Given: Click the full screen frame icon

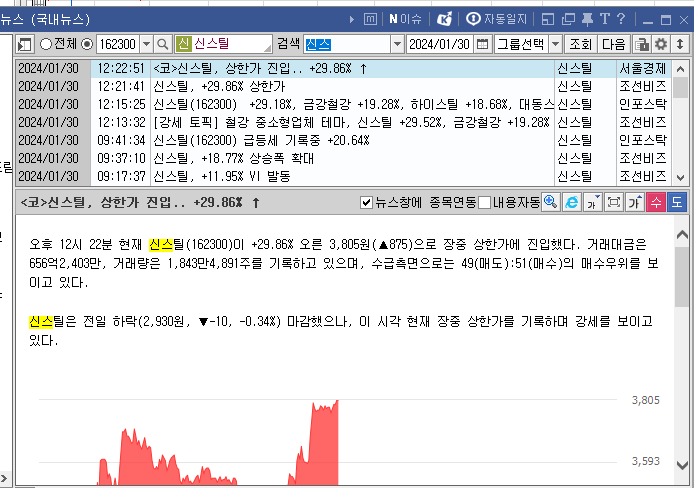Looking at the screenshot, I should tap(614, 202).
